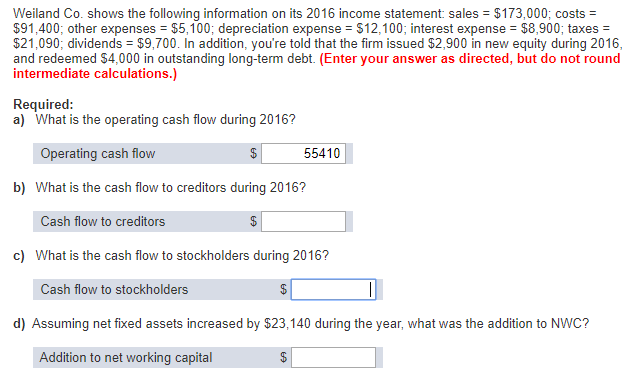Click the 'Cash flow to creditors' row label

pyautogui.click(x=103, y=221)
